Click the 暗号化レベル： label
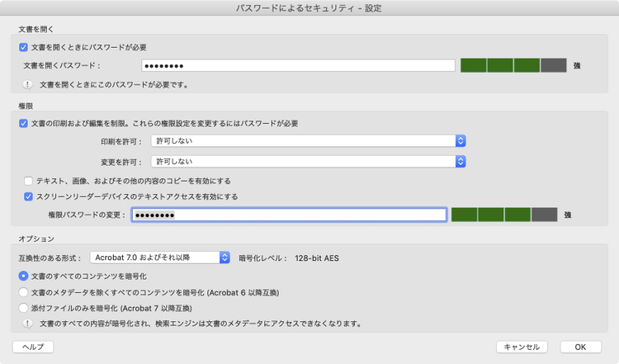619x364 pixels. tap(263, 258)
